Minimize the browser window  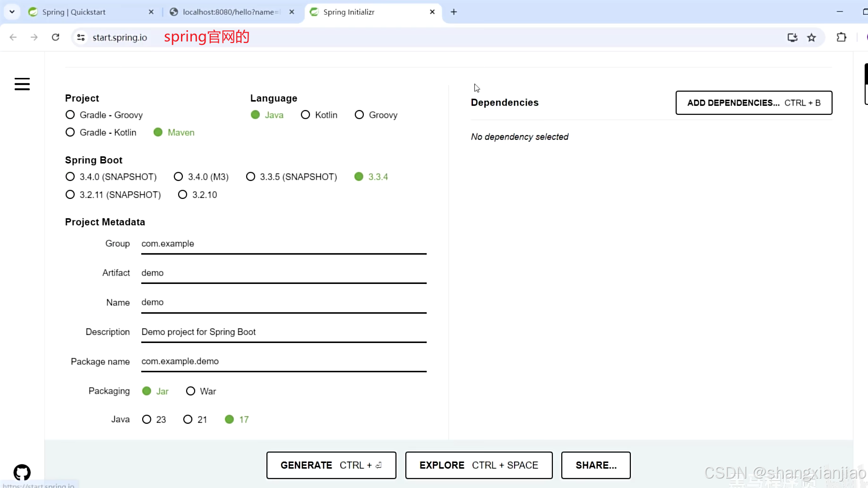click(840, 12)
